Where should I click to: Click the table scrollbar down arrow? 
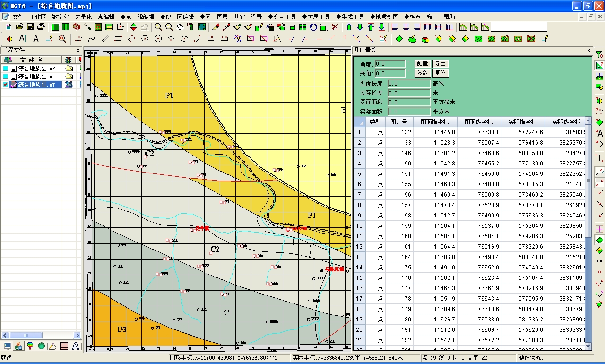pos(588,347)
